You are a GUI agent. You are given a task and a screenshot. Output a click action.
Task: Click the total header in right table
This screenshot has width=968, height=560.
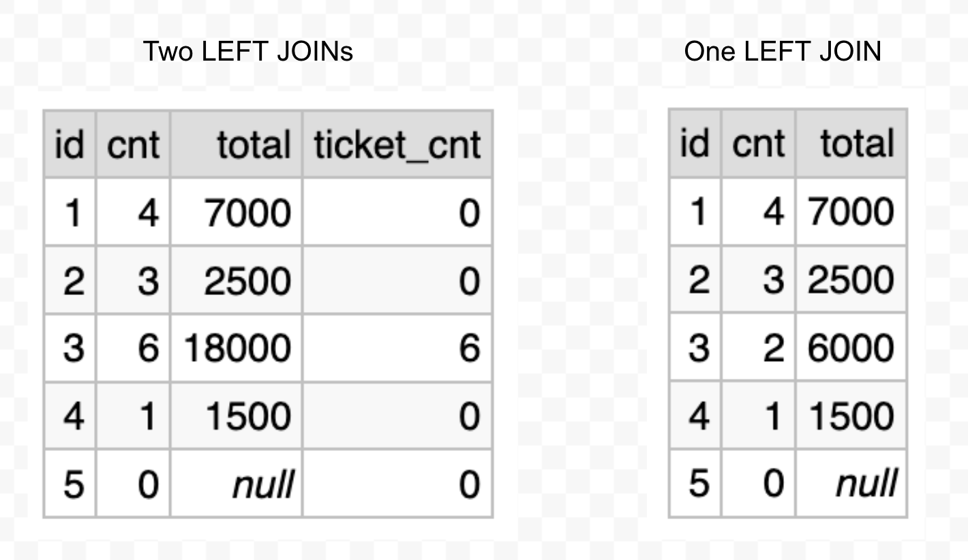coord(857,144)
